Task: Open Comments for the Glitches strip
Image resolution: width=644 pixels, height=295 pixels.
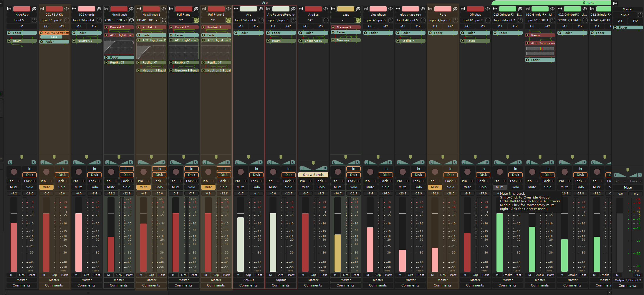Action: [x=475, y=285]
